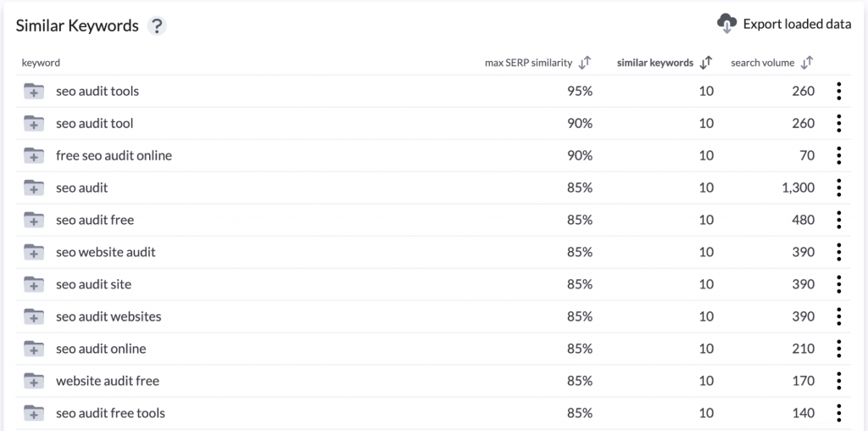Viewport: 868px width, 431px height.
Task: Sort by search volume column
Action: point(807,63)
